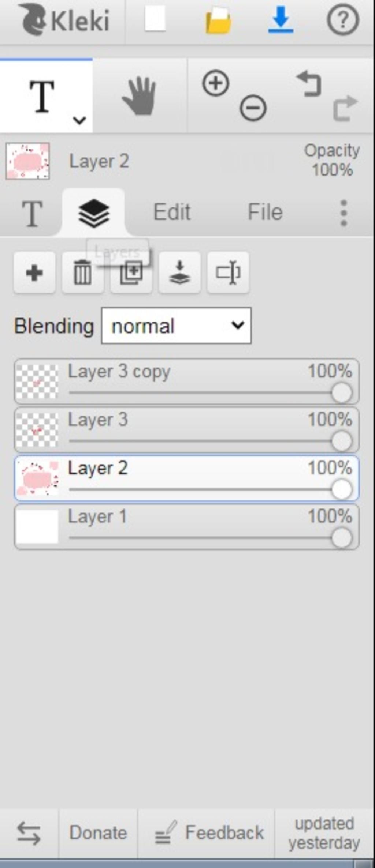Open the Blending mode dropdown
375x868 pixels.
tap(176, 326)
